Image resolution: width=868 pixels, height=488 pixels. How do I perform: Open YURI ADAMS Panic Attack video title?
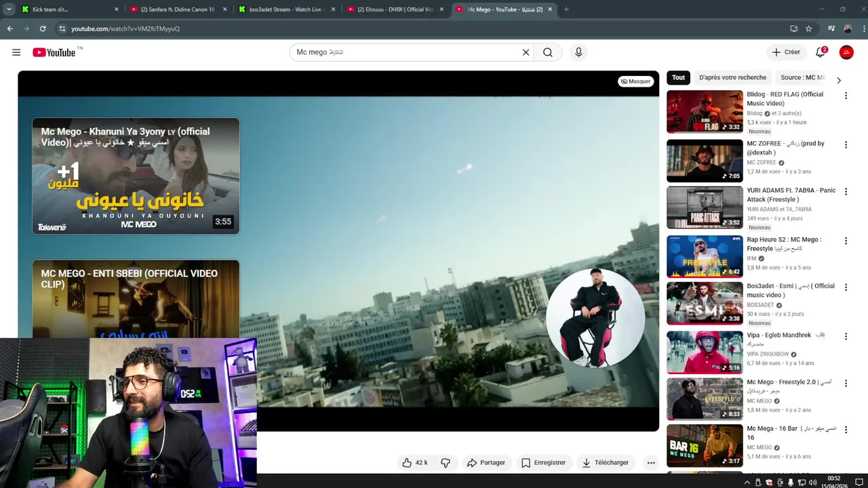tap(791, 195)
